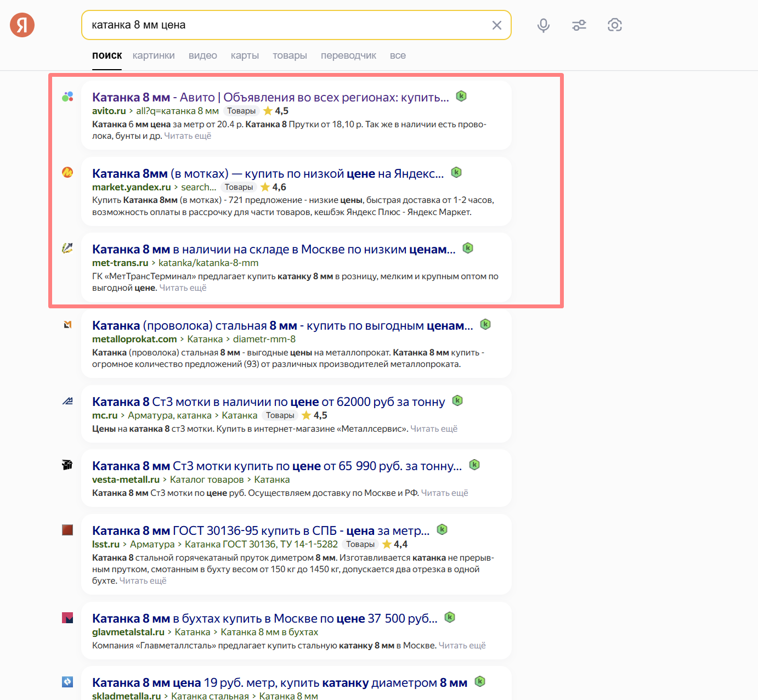This screenshot has width=758, height=700.
Task: Click the lsst.ru favicon
Action: tap(67, 530)
